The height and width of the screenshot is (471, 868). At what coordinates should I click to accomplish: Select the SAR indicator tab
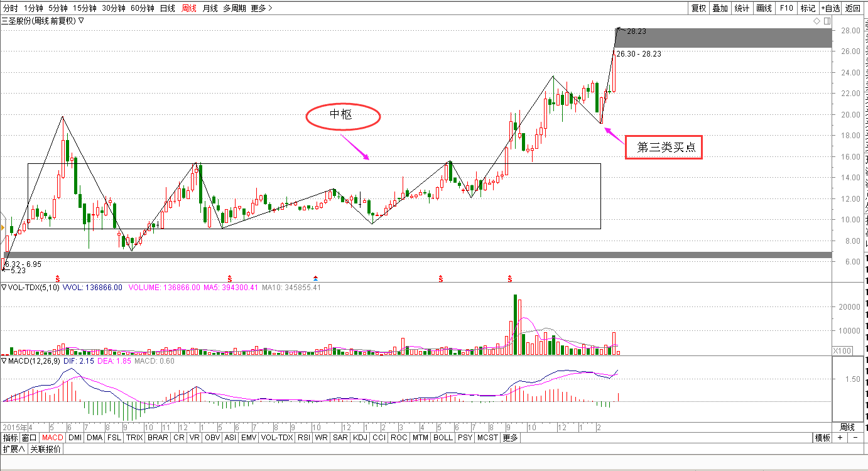pos(340,438)
